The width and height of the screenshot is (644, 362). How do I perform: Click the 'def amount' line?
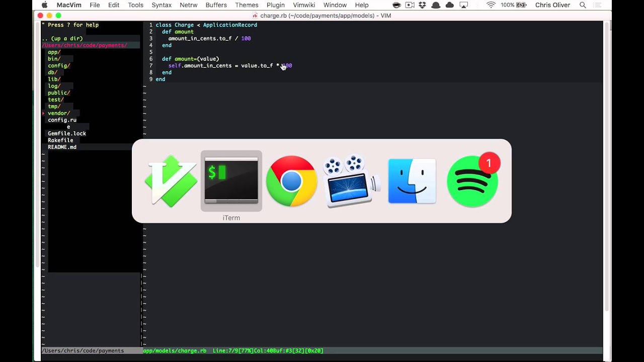[178, 32]
